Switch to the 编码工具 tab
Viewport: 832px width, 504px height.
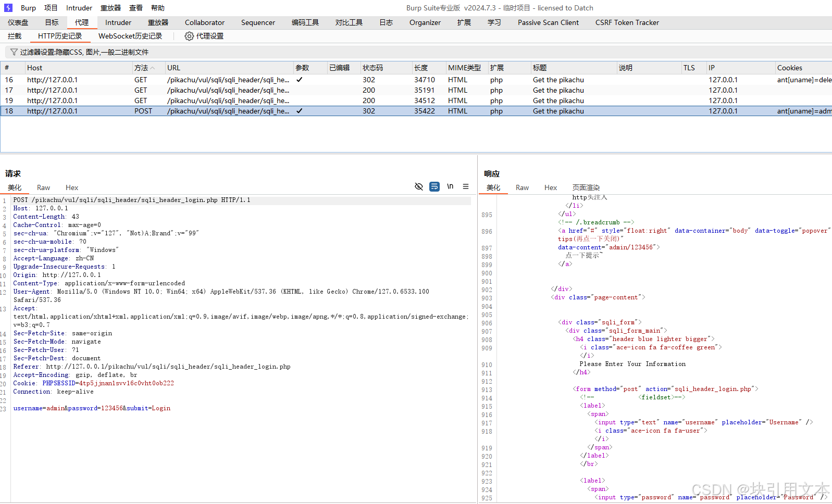click(305, 22)
